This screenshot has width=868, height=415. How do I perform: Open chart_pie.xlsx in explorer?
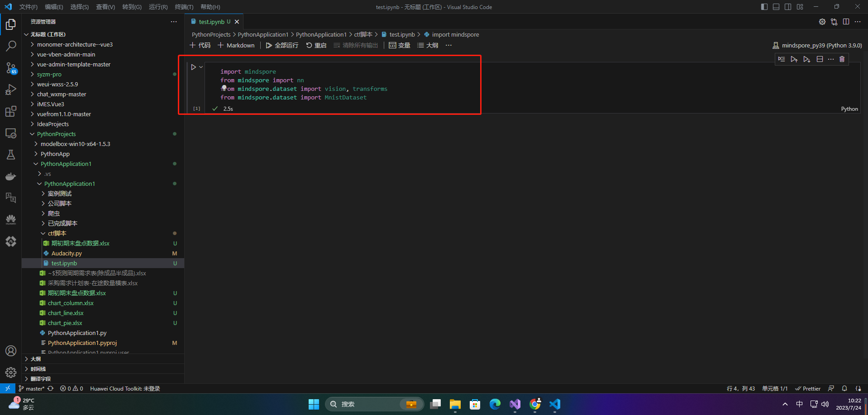[103, 323]
